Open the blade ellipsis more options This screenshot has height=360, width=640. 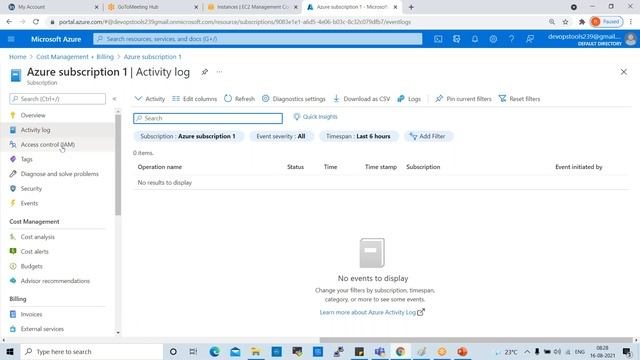pyautogui.click(x=219, y=72)
